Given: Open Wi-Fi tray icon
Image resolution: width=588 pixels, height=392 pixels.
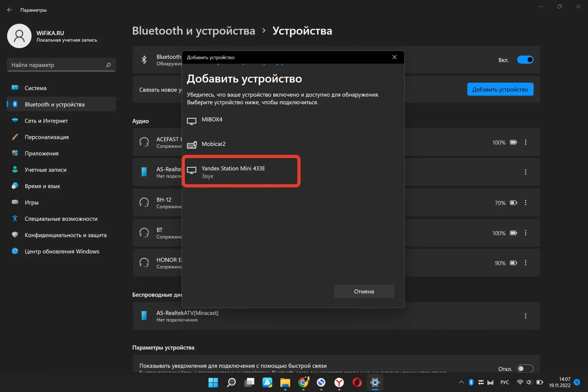Looking at the screenshot, I should 520,382.
